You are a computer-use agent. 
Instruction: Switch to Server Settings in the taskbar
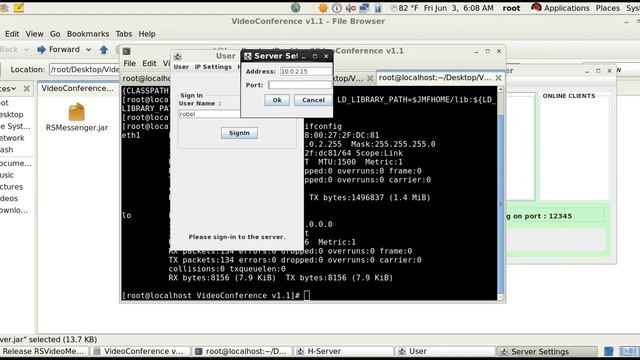(x=547, y=351)
